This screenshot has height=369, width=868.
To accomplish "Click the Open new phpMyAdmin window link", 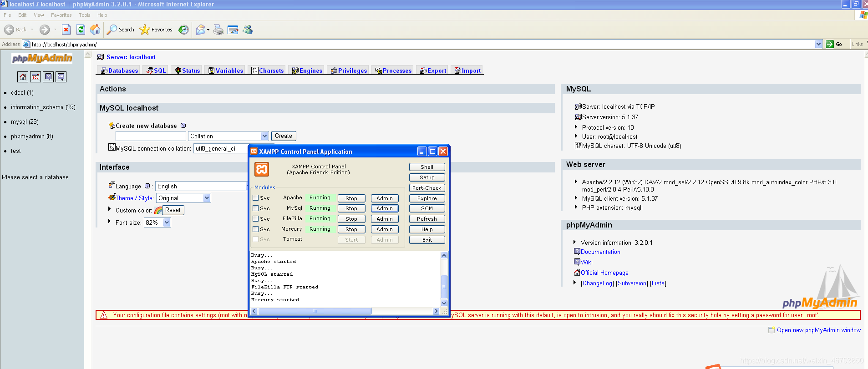I will coord(819,330).
